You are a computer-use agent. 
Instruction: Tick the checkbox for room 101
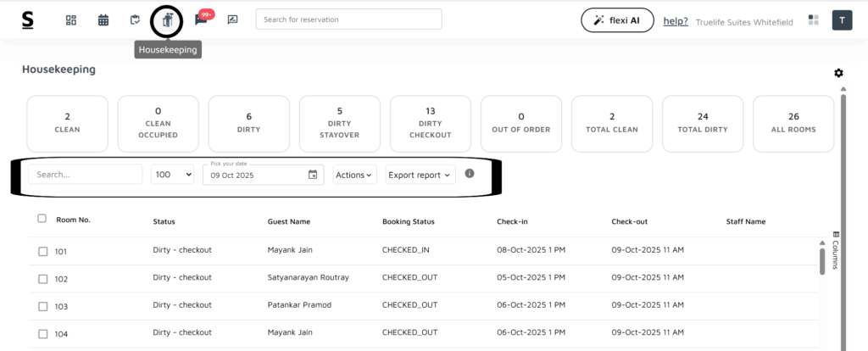coord(43,251)
